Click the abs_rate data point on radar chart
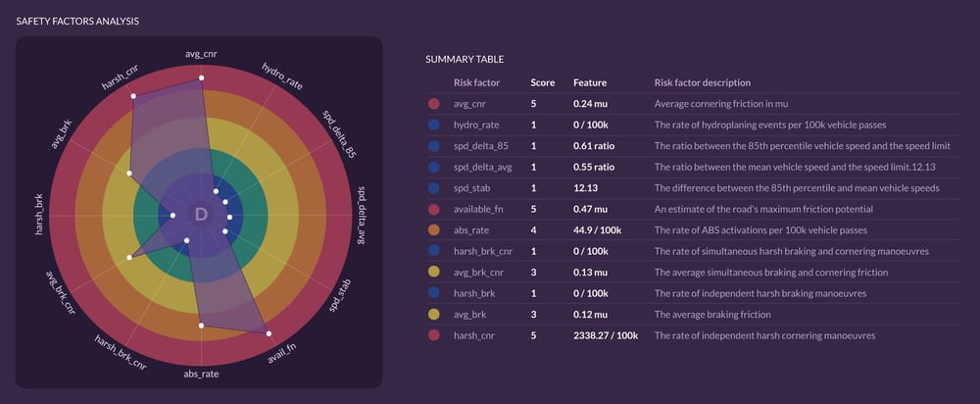This screenshot has height=404, width=980. [x=201, y=326]
